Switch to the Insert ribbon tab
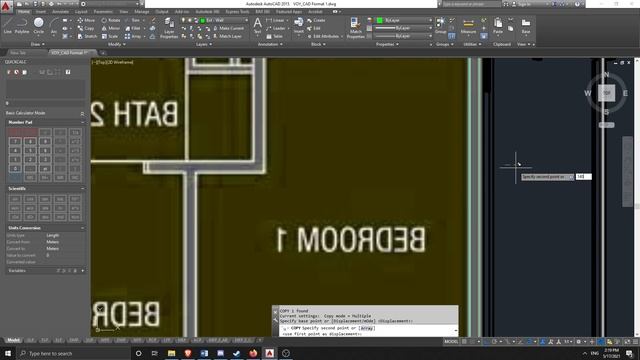Viewport: 640px width, 360px height. point(41,12)
